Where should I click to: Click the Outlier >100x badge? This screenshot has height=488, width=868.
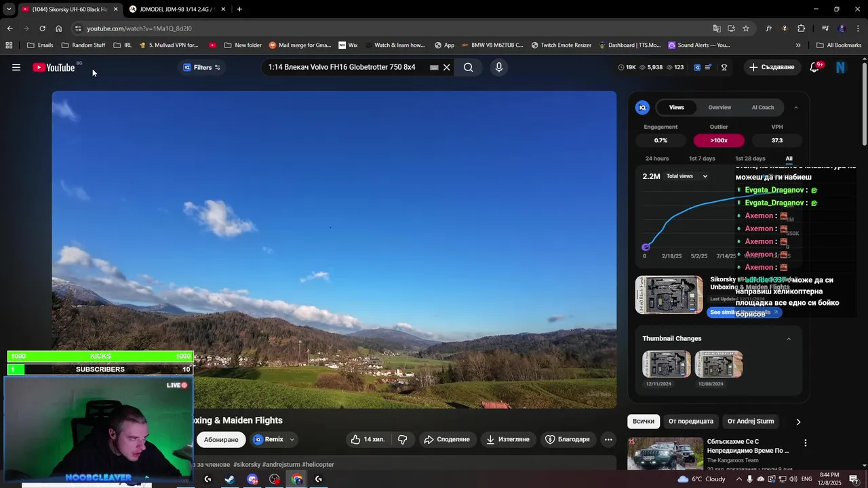tap(719, 140)
